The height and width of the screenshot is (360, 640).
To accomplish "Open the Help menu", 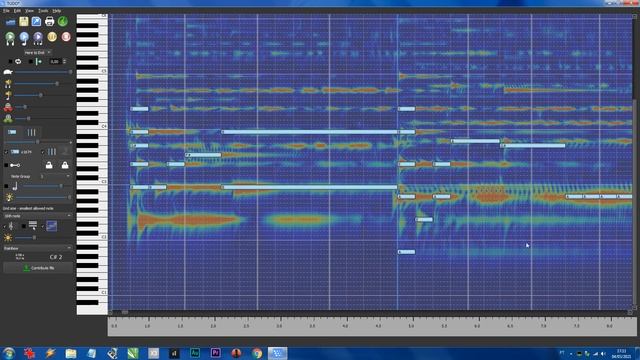I will coord(57,11).
